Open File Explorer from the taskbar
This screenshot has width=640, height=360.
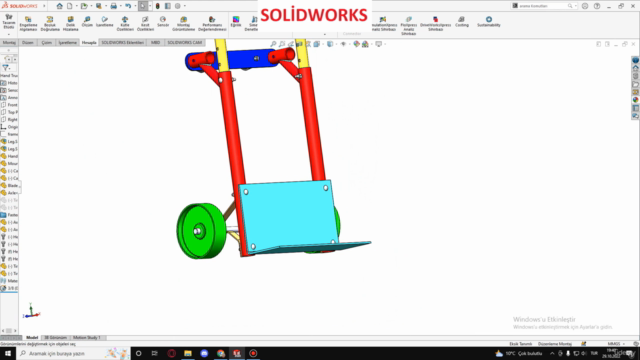188,353
